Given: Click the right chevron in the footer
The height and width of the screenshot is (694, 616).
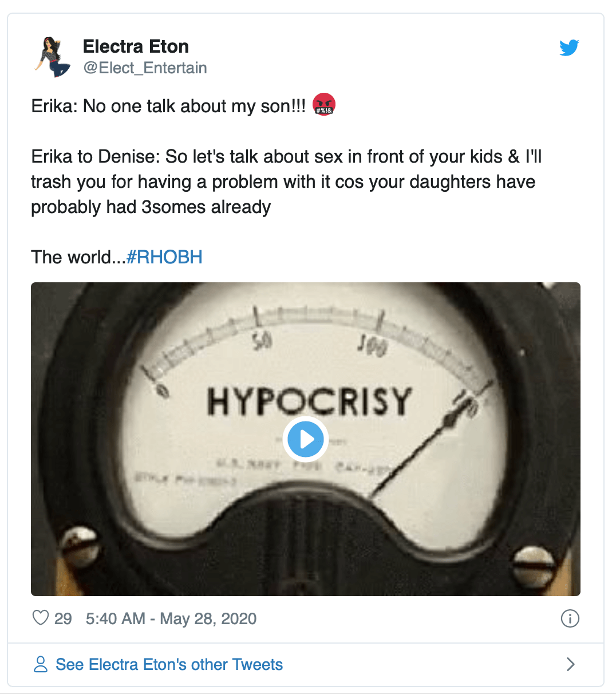Looking at the screenshot, I should (570, 664).
